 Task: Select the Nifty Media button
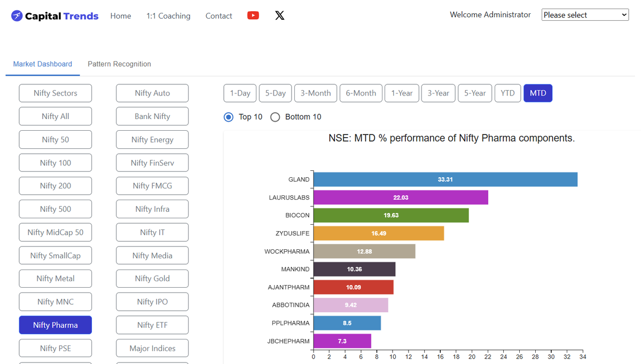click(x=152, y=255)
